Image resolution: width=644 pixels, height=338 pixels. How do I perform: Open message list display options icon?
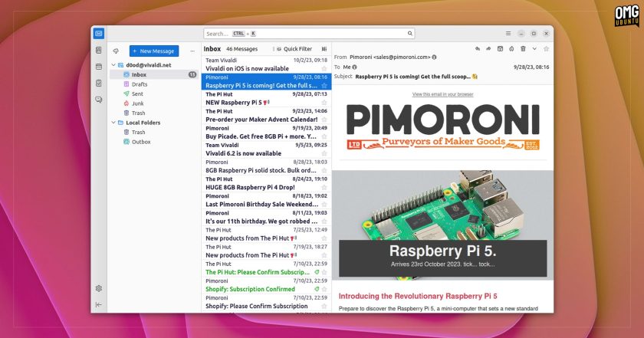(324, 49)
